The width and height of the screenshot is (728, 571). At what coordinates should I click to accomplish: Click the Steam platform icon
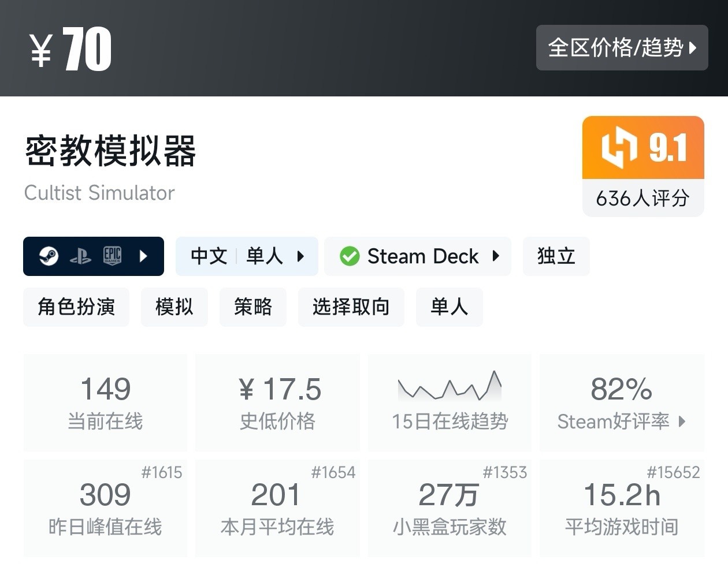point(49,256)
